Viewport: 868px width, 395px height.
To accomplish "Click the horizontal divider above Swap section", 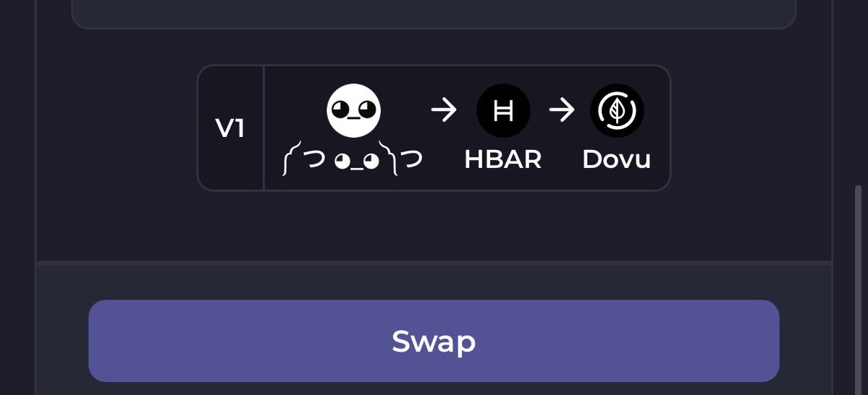I will (x=434, y=262).
